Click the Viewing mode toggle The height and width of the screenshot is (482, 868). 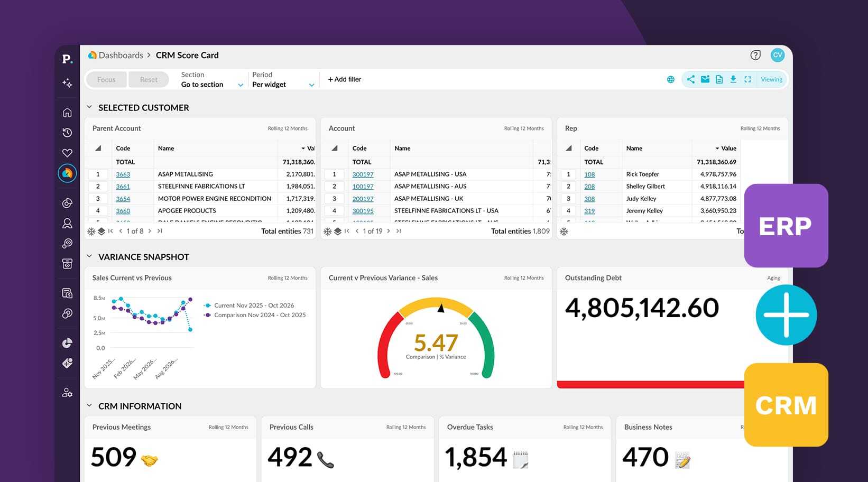pos(771,79)
